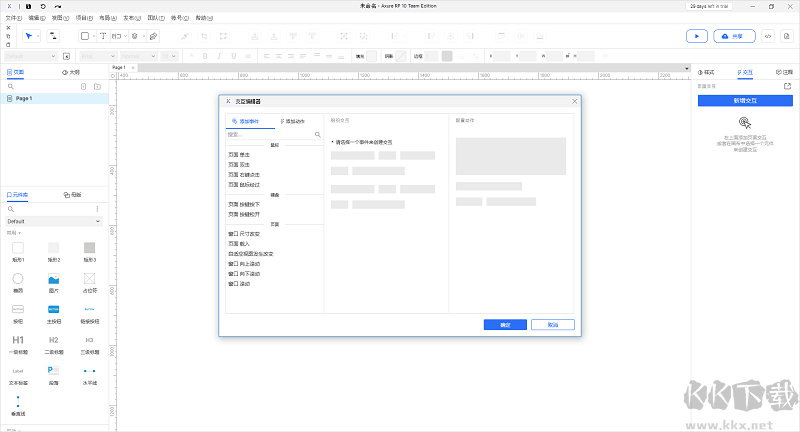This screenshot has width=800, height=432.
Task: Click the code export icon beside Share
Action: pyautogui.click(x=767, y=36)
